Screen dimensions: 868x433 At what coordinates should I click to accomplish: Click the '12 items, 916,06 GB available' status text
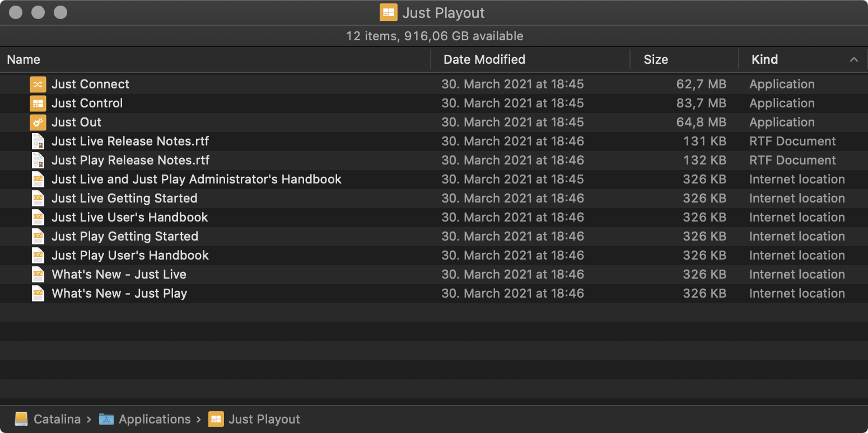pos(435,36)
